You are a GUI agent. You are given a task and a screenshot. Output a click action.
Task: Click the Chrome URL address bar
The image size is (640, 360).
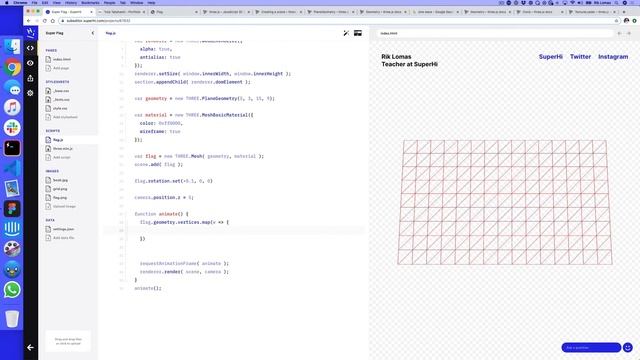[340, 21]
